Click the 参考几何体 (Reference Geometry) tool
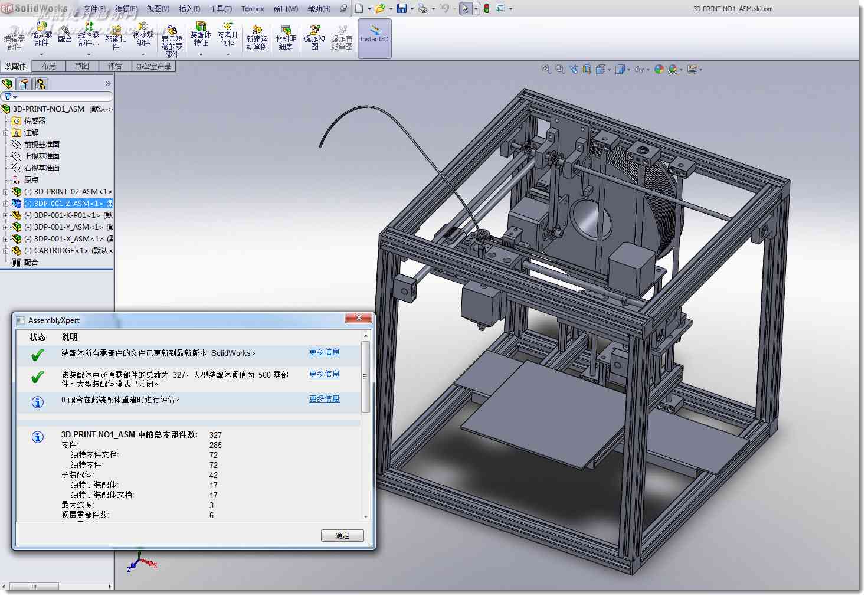The image size is (868, 599). click(228, 34)
